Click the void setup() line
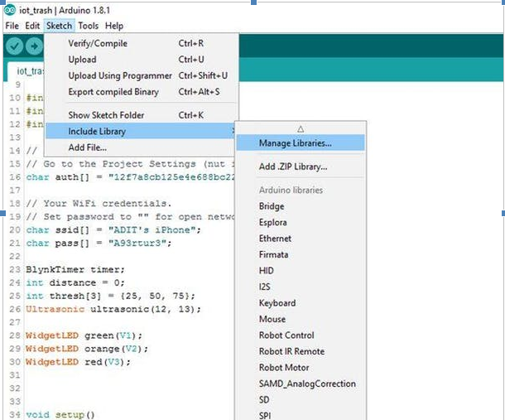This screenshot has width=505, height=420. [60, 414]
